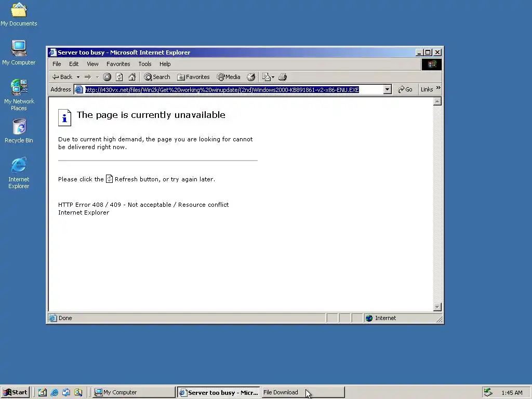This screenshot has width=532, height=399.
Task: Select the My Computer desktop icon
Action: click(19, 53)
